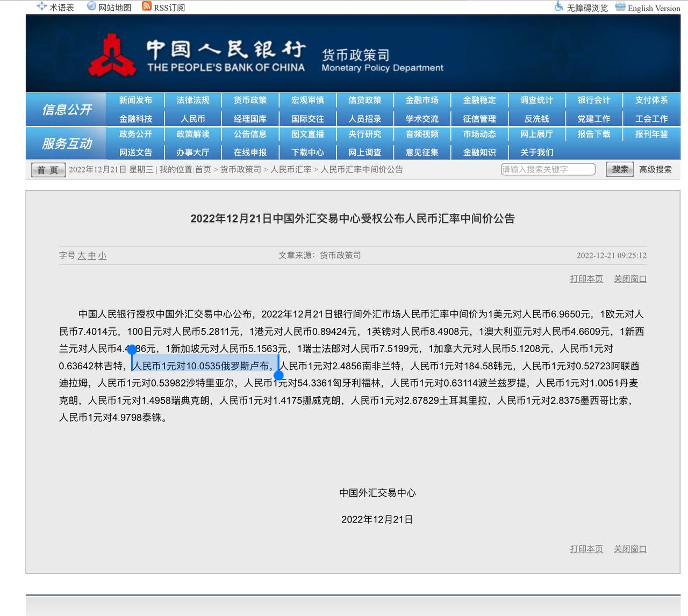Open the 金融稳定 menu item
The image size is (688, 616).
[x=479, y=100]
